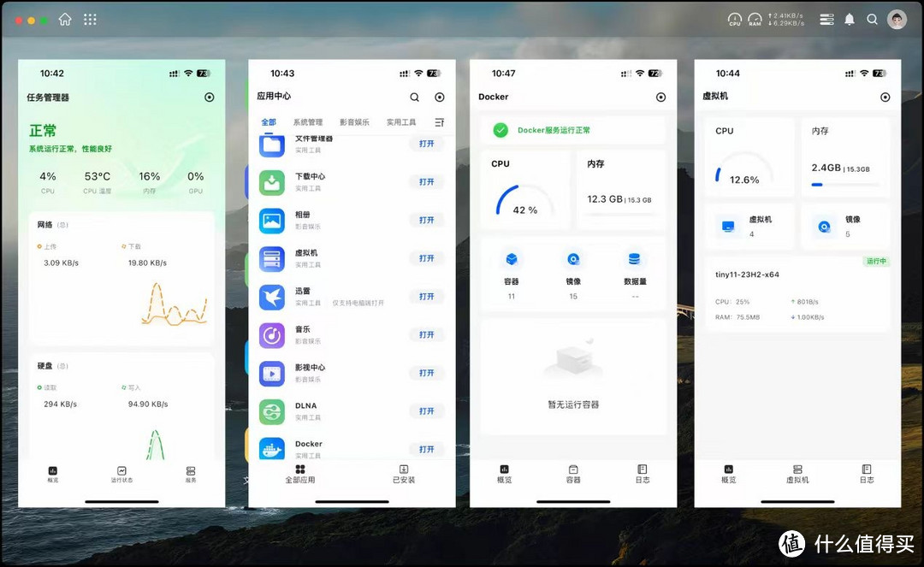Tap the 迅雷 app icon
Image resolution: width=924 pixels, height=567 pixels.
[272, 298]
